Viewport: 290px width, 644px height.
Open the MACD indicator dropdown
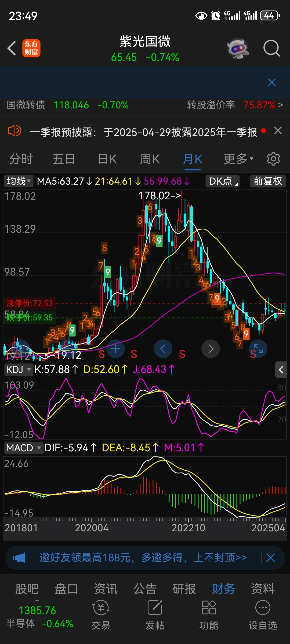[x=23, y=448]
